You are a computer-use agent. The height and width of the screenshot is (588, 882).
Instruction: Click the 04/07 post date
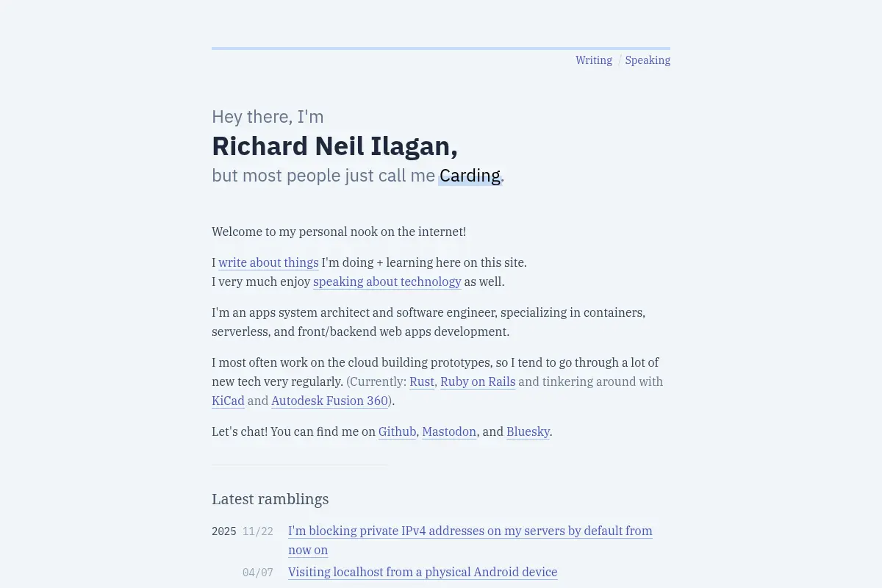(x=258, y=573)
